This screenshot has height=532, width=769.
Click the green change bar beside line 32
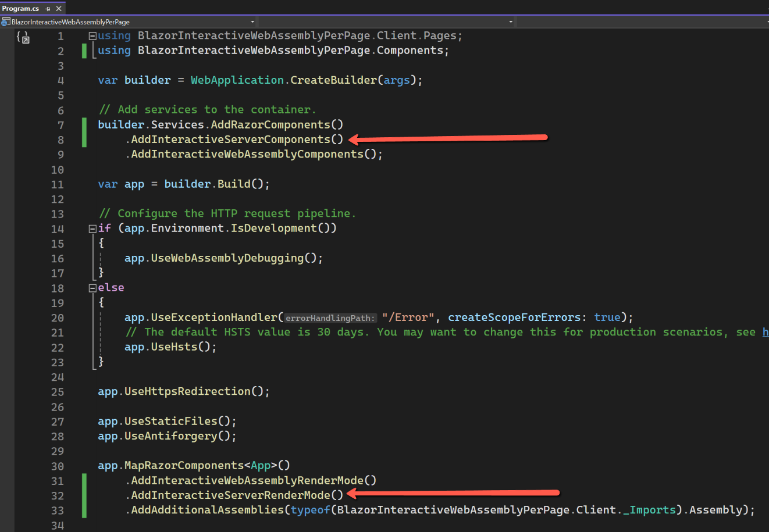pos(84,495)
